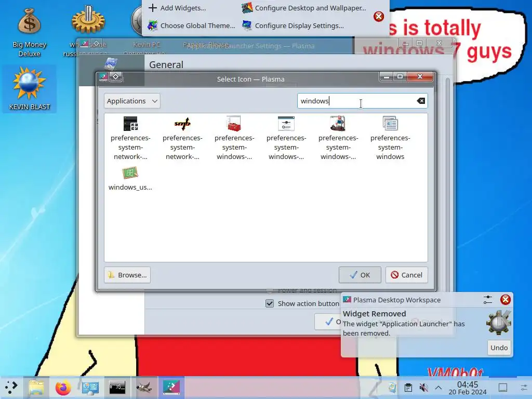This screenshot has width=532, height=399.
Task: Open notification settings sliders icon
Action: (487, 300)
